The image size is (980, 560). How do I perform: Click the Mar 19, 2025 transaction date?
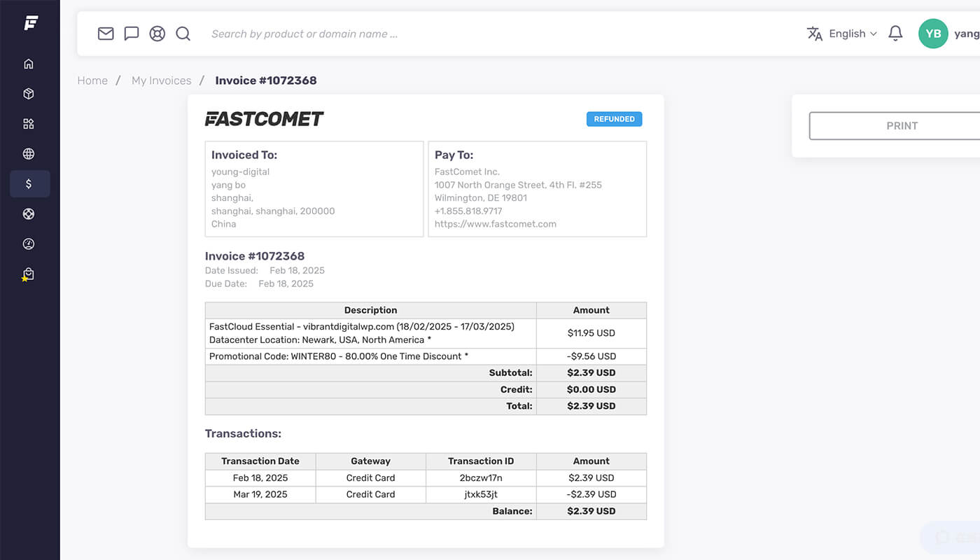[x=260, y=494]
